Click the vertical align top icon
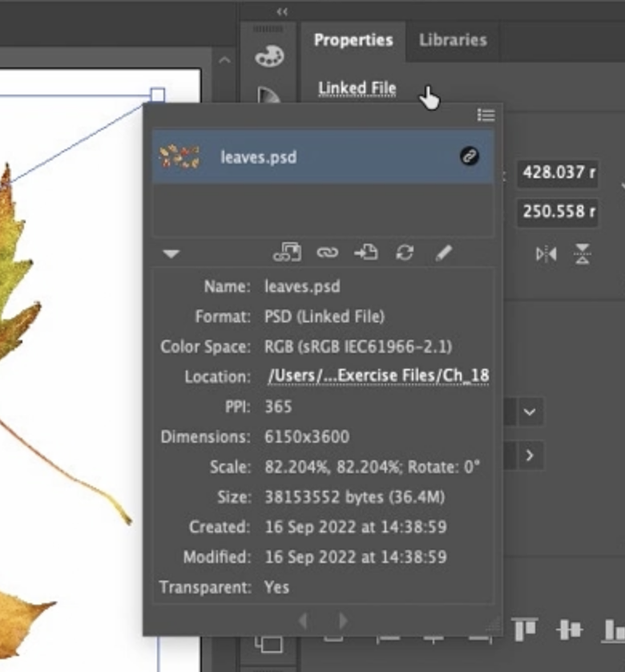The image size is (625, 672). point(524,629)
